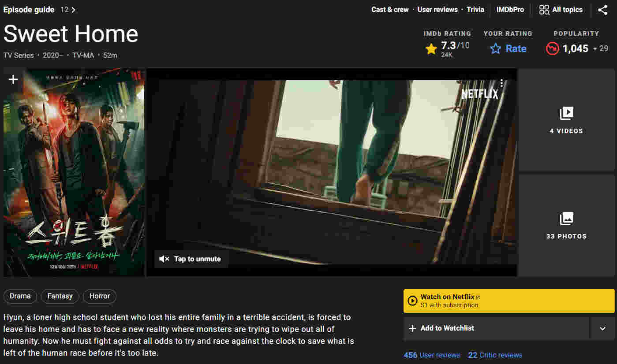Unmute the trailer with Tap to unmute
617x364 pixels.
[191, 259]
